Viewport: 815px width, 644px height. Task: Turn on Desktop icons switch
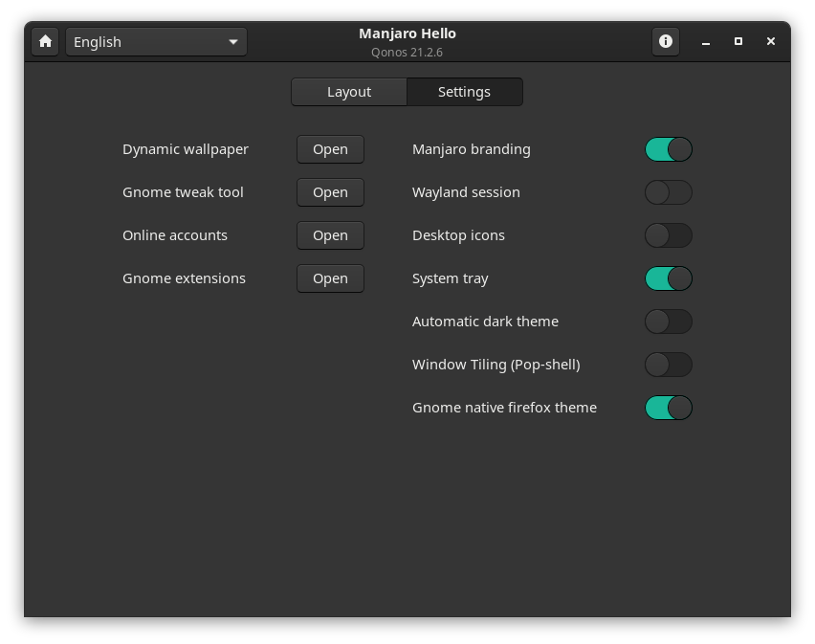coord(668,235)
